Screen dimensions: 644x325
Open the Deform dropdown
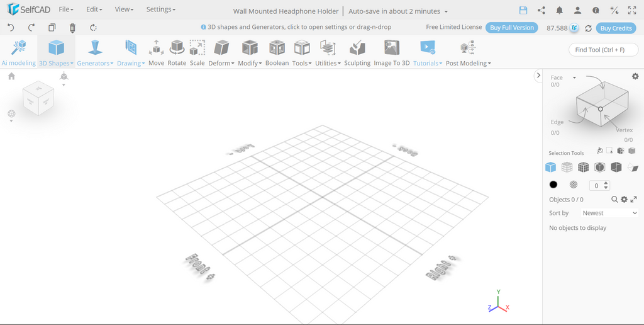221,53
